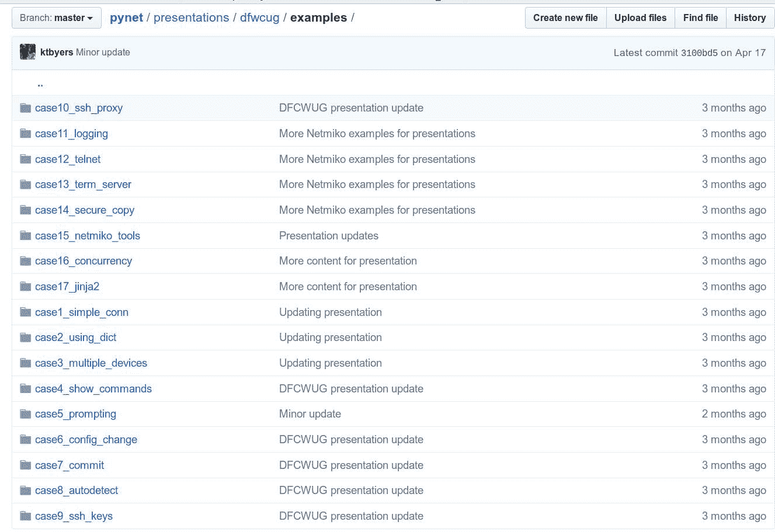The width and height of the screenshot is (775, 532).
Task: Click folder icon beside case5_prompting
Action: coord(25,413)
